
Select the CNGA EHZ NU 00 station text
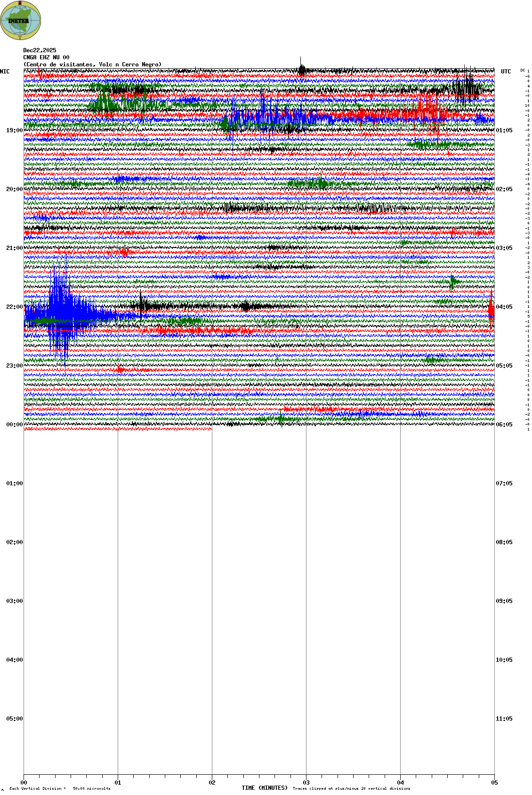tap(46, 57)
